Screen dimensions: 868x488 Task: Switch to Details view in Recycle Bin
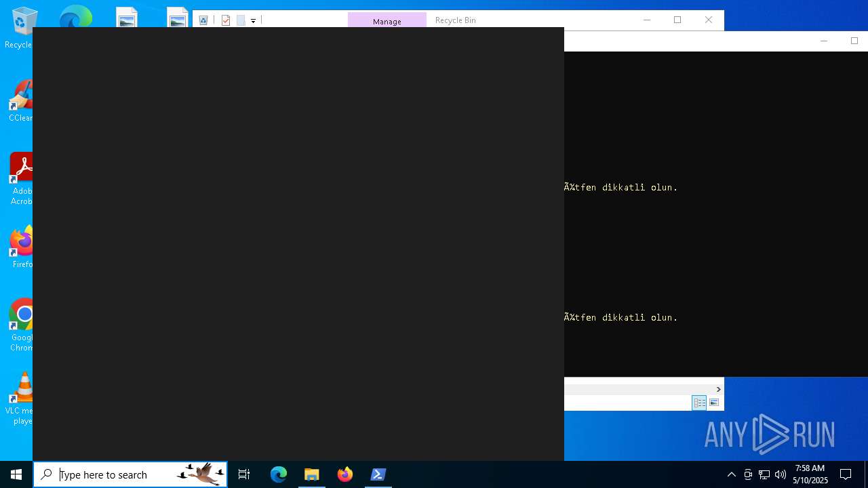point(699,403)
